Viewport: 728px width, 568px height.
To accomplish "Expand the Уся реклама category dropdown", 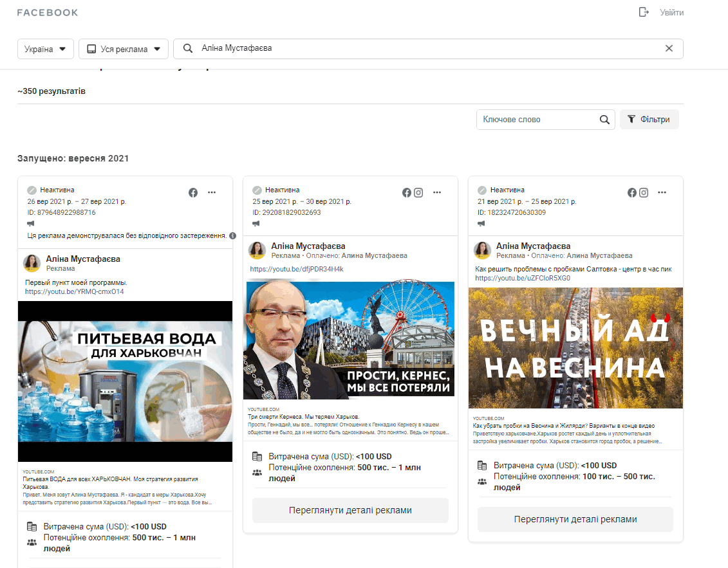I will coord(124,49).
